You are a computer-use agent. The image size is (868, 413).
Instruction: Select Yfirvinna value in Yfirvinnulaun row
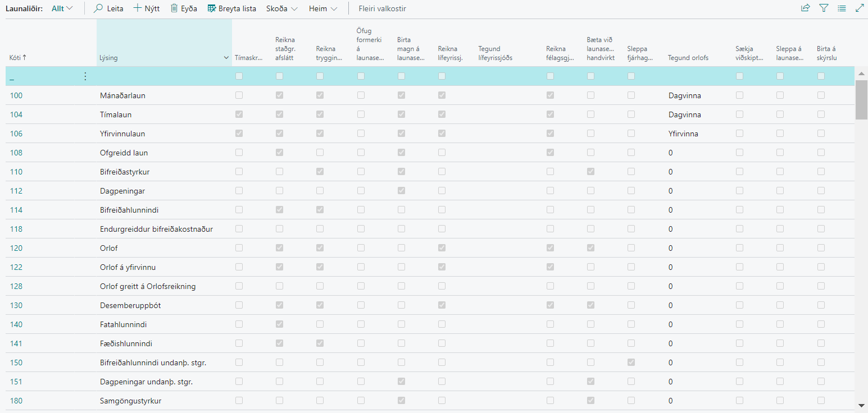[x=683, y=134]
